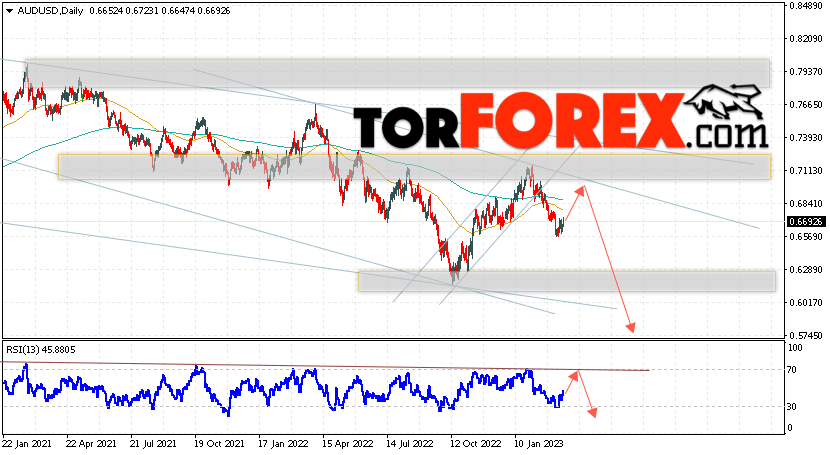Click the 0.68410 price axis label
Viewport: 830px width, 455px height.
[806, 204]
